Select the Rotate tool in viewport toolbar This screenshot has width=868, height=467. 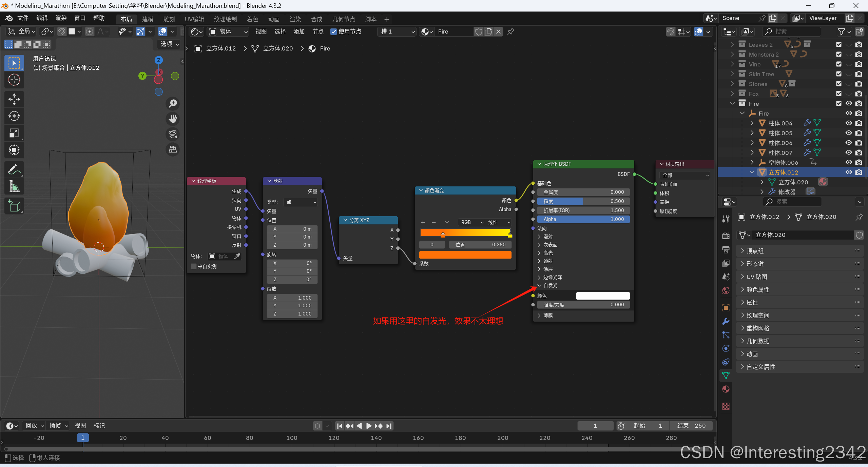point(14,116)
